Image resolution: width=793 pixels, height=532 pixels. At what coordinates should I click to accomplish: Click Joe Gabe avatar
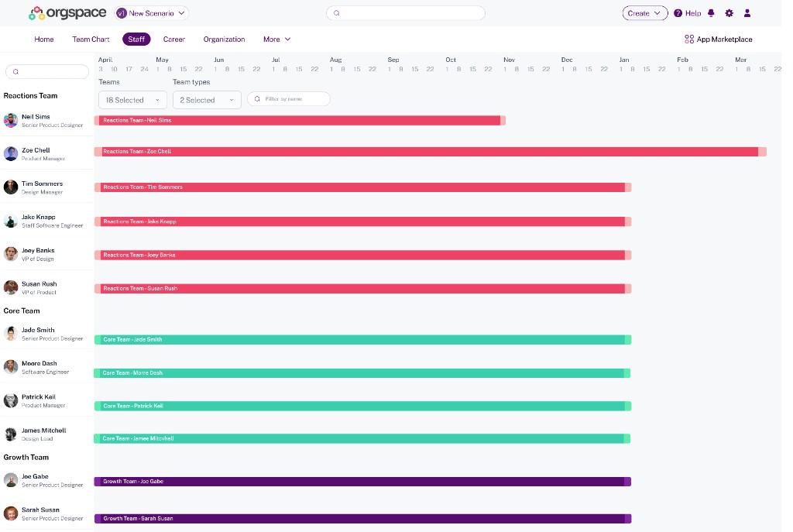tap(11, 480)
